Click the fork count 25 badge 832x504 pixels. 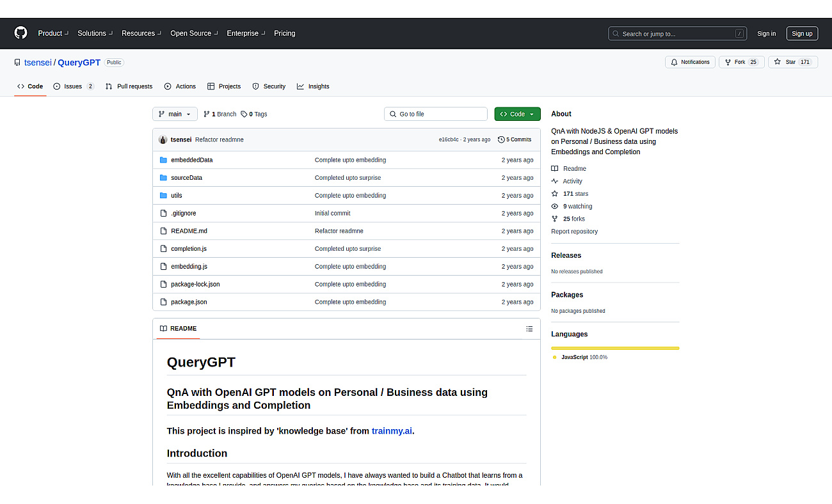753,62
